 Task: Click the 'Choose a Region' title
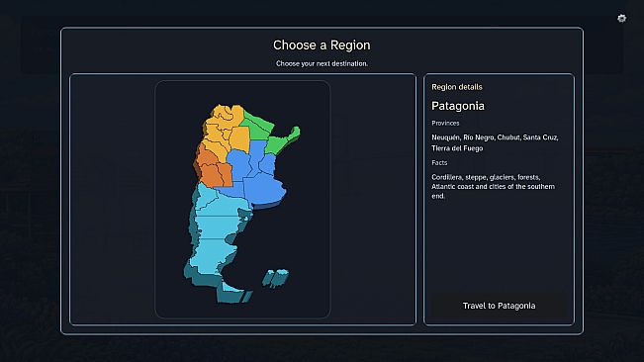click(322, 45)
